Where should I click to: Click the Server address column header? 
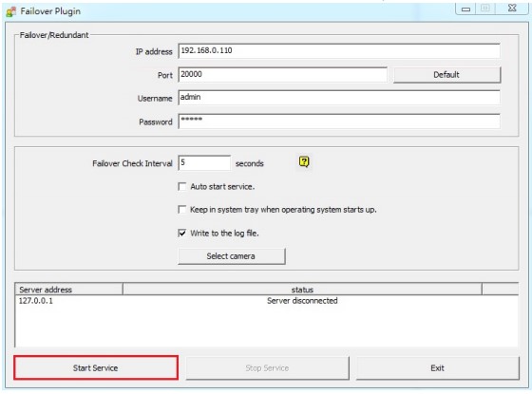coord(68,290)
